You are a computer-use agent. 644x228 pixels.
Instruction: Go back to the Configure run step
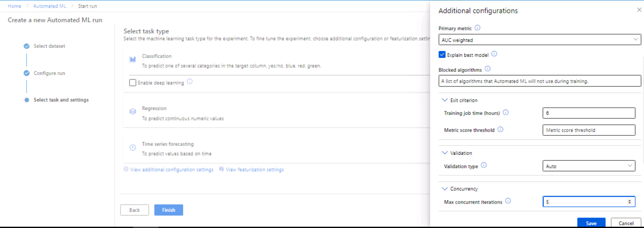pos(49,73)
